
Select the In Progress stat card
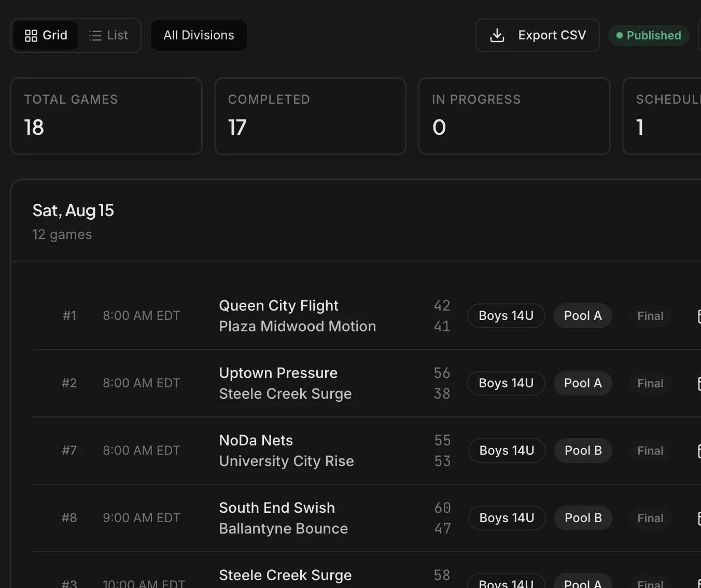click(x=514, y=116)
